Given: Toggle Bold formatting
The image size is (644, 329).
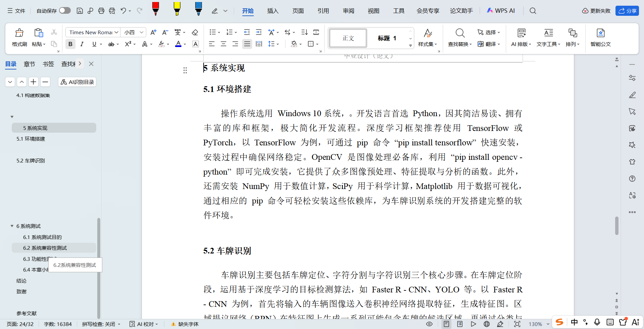Looking at the screenshot, I should (70, 44).
